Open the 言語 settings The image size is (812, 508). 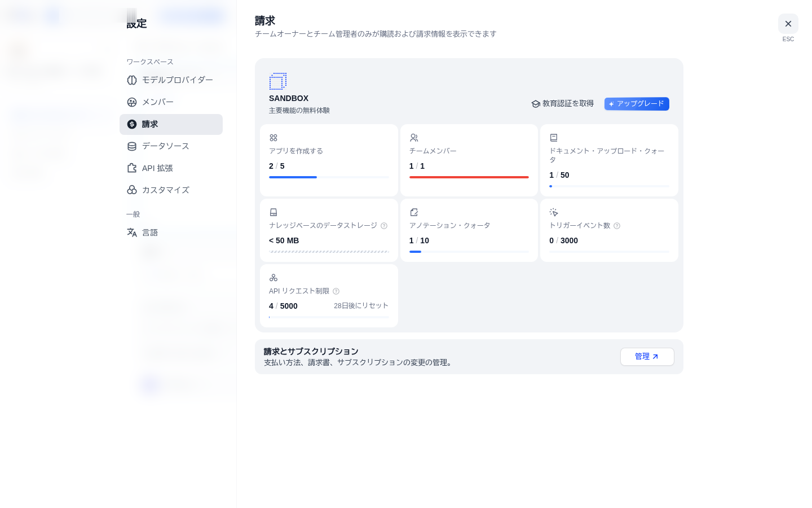[x=171, y=233]
